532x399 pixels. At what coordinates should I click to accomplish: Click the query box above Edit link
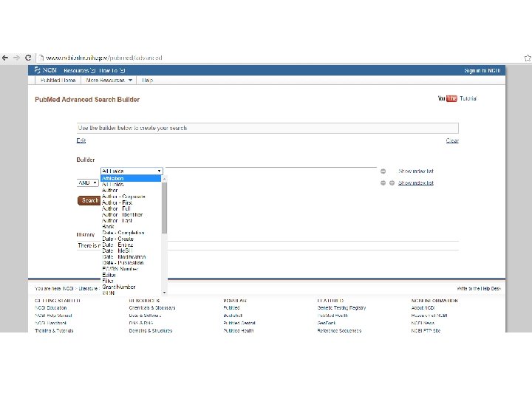click(267, 128)
